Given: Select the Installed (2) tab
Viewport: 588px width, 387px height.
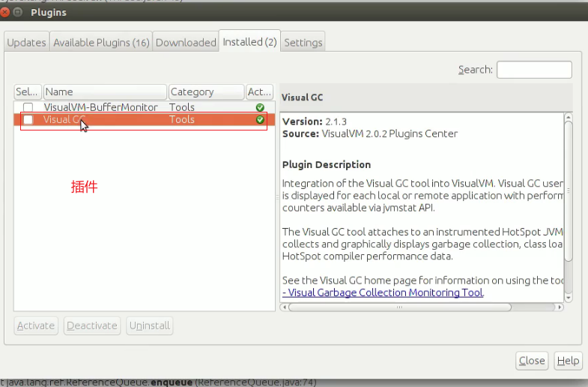Looking at the screenshot, I should tap(249, 42).
